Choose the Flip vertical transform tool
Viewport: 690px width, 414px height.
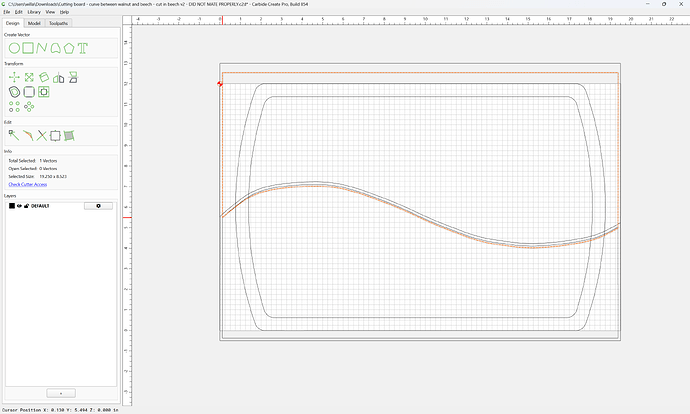pos(73,77)
